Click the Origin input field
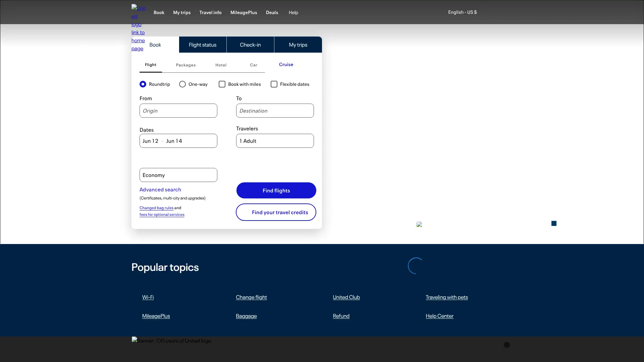This screenshot has width=644, height=362. tap(178, 111)
